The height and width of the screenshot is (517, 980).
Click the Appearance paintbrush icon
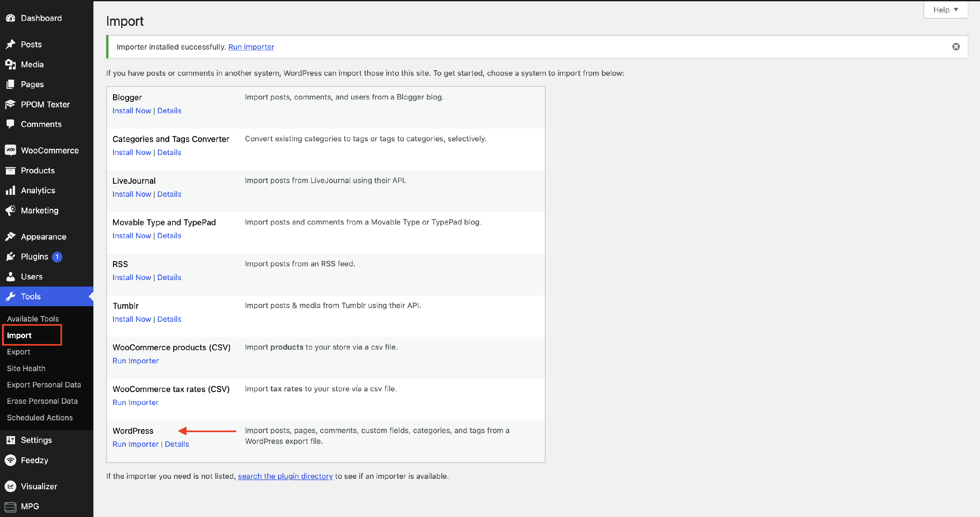click(x=11, y=236)
